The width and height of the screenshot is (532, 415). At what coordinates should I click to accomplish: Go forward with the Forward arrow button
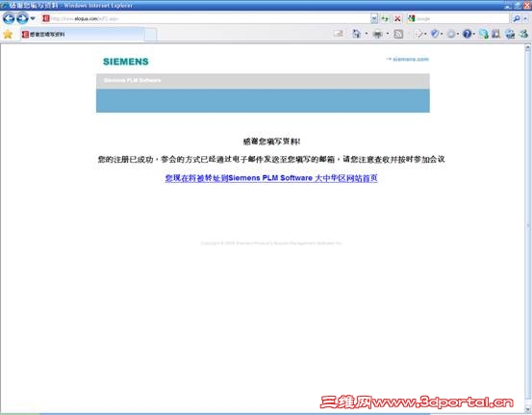click(22, 18)
